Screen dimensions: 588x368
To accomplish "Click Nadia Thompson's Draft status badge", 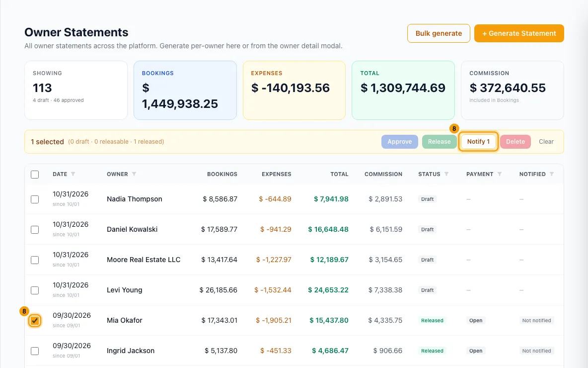I will tap(427, 199).
